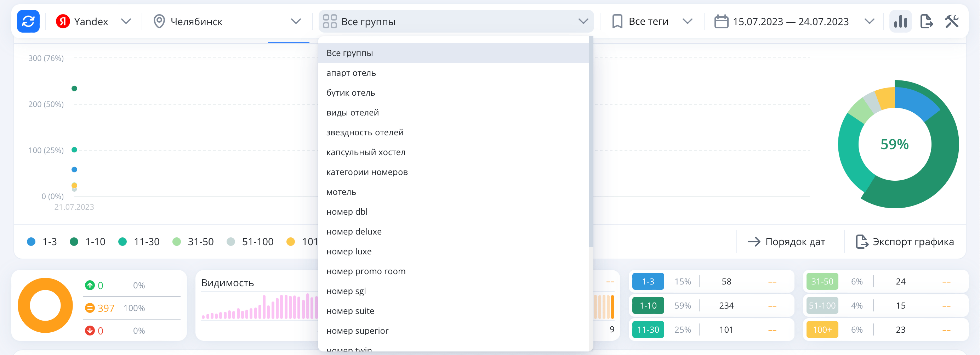Image resolution: width=980 pixels, height=355 pixels.
Task: Open the Все теги dropdown
Action: tap(687, 21)
